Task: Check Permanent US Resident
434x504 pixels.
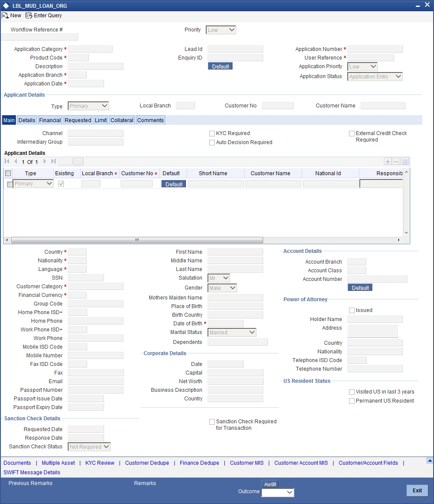Action: pyautogui.click(x=352, y=401)
